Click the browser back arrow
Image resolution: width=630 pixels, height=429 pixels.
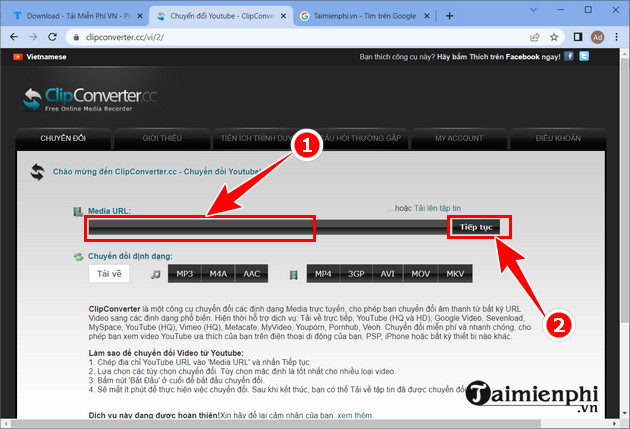click(14, 38)
